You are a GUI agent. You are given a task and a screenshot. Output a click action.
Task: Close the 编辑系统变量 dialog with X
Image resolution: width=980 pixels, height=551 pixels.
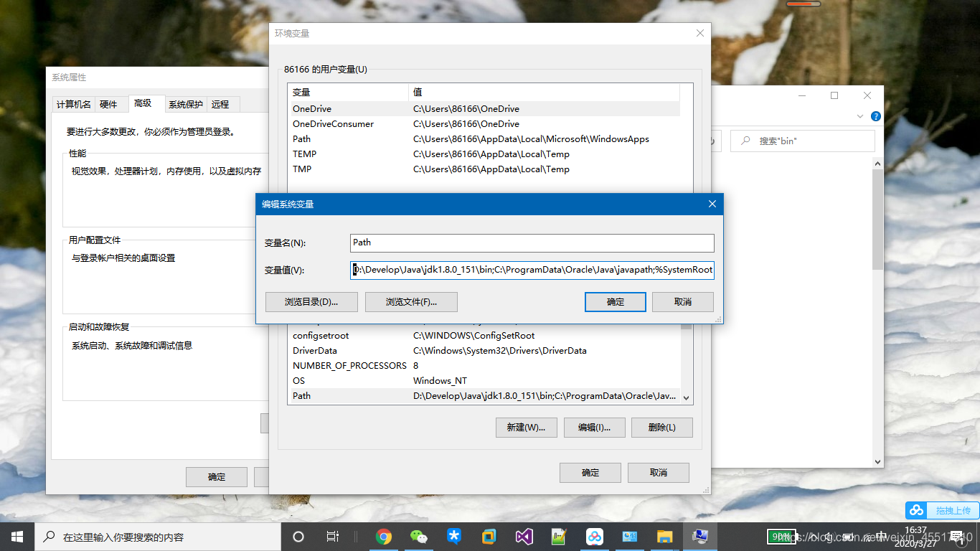(x=712, y=204)
